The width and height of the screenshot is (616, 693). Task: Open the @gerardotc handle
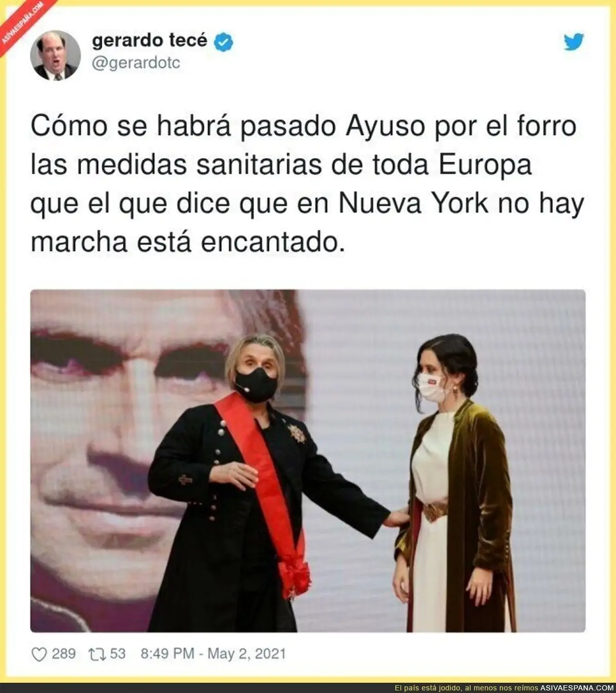[x=136, y=64]
